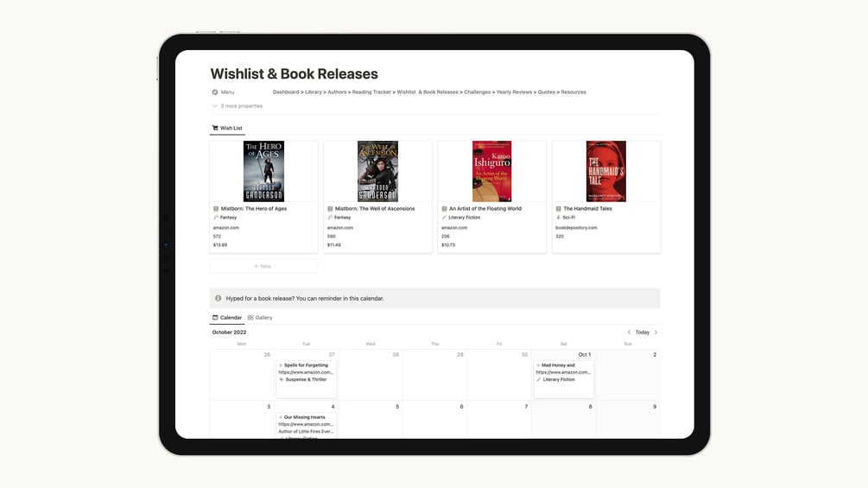
Task: Click Fantasy wand icon on Well of Ascensions card
Action: [x=330, y=218]
